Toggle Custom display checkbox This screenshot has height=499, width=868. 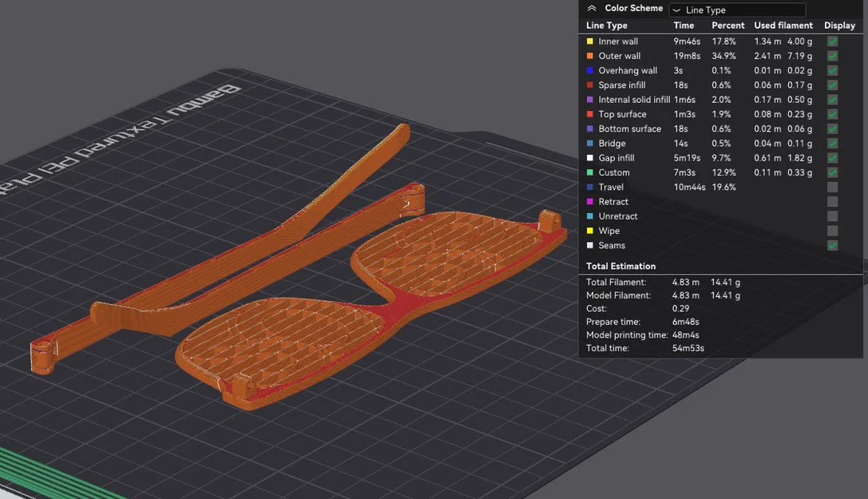[833, 172]
